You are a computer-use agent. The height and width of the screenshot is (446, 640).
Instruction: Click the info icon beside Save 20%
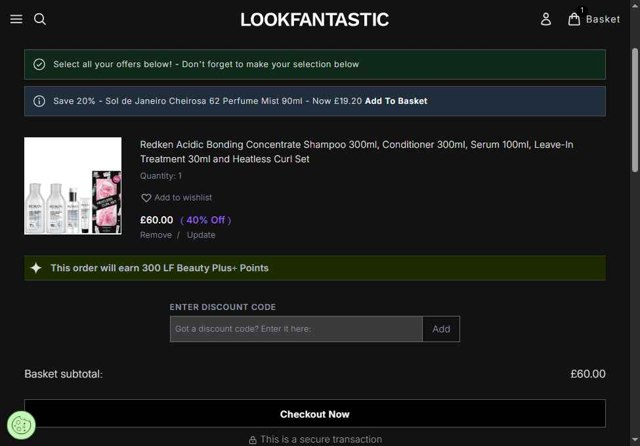pos(39,101)
